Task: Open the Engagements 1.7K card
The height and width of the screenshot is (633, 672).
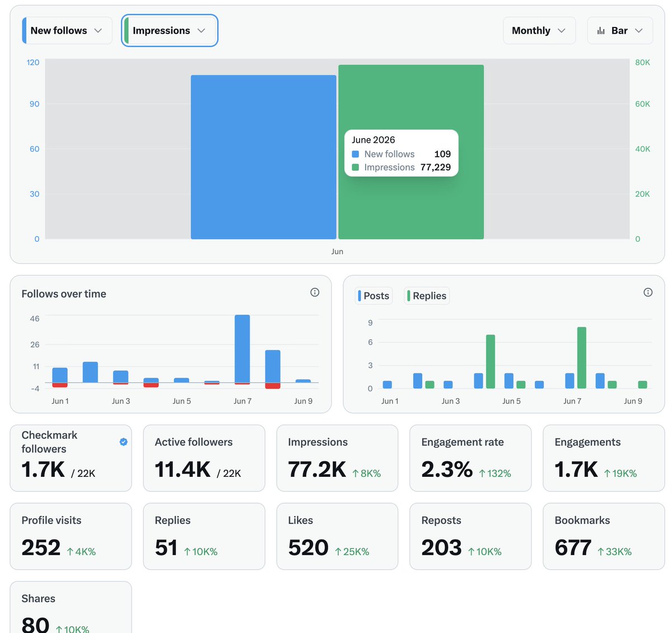Action: coord(604,458)
